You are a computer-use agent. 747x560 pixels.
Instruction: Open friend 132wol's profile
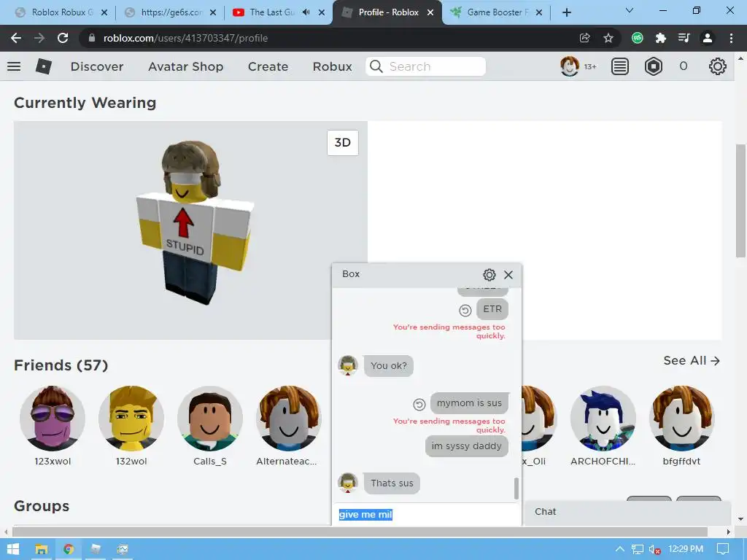click(131, 419)
